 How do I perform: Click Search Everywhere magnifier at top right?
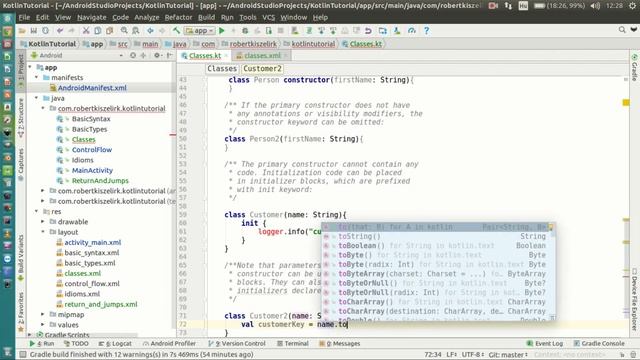tap(622, 30)
